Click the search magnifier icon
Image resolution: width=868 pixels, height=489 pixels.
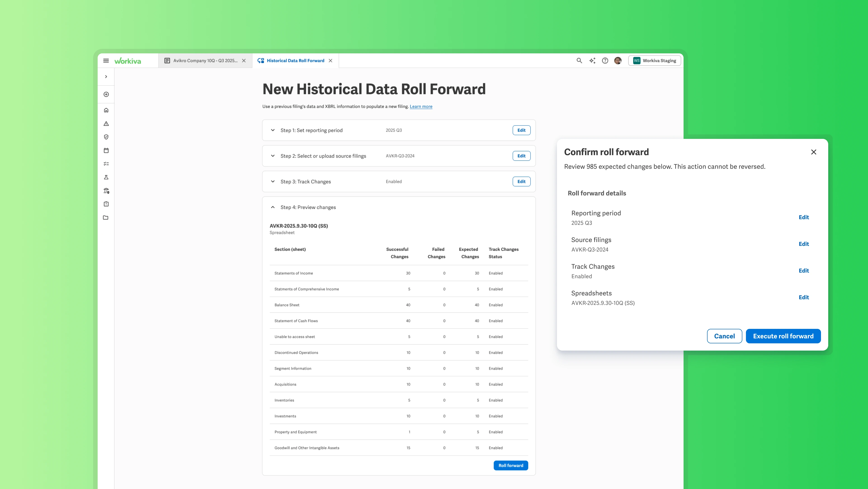579,61
